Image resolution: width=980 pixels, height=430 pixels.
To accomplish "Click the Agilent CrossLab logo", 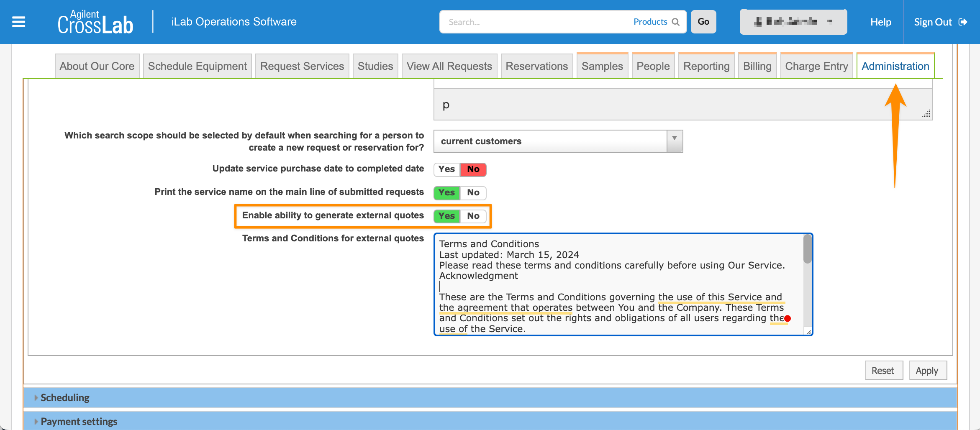I will click(95, 23).
